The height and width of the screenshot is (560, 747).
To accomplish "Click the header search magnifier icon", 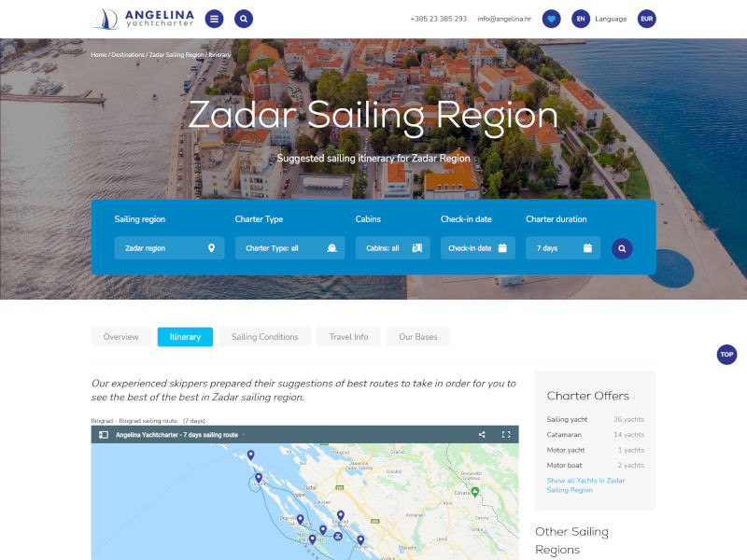I will 244,19.
